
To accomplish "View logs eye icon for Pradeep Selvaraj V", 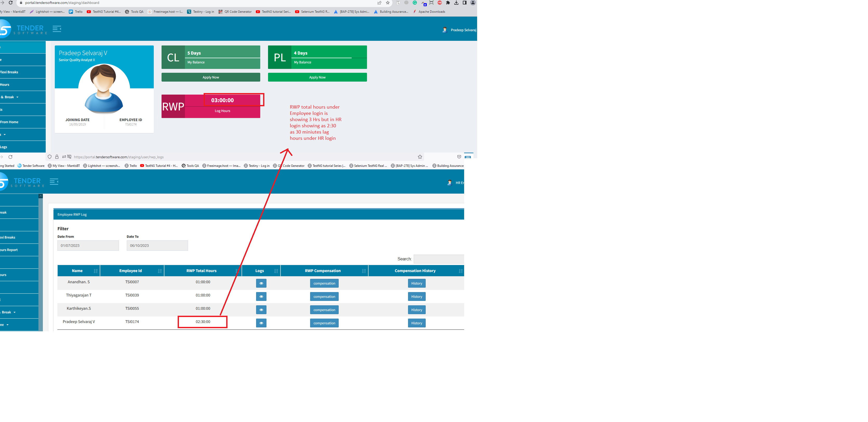I will pyautogui.click(x=261, y=323).
